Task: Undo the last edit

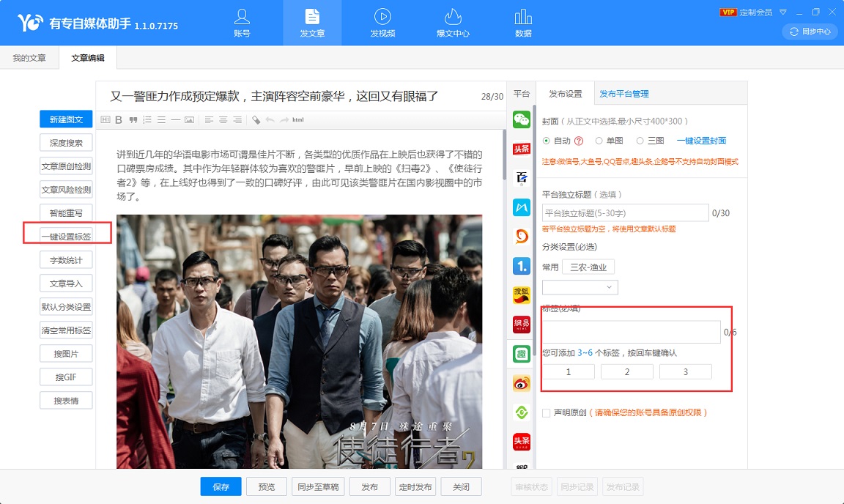Action: pos(270,119)
